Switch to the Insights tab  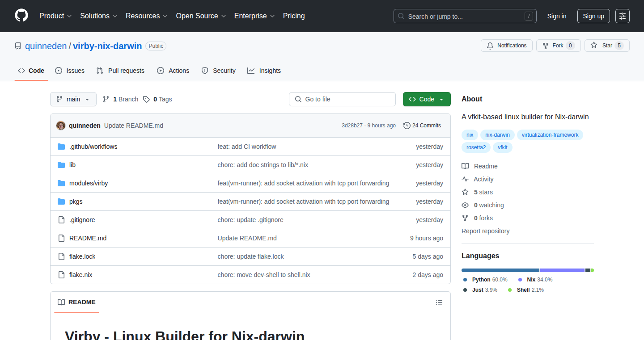(x=264, y=71)
